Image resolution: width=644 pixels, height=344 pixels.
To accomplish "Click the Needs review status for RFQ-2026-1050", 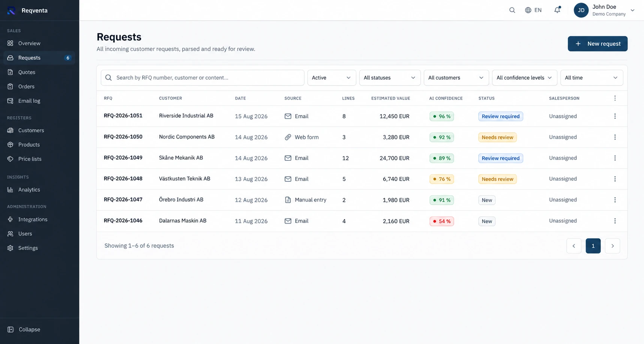I will point(497,137).
